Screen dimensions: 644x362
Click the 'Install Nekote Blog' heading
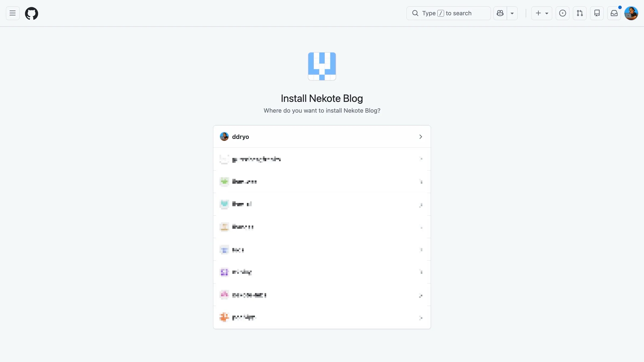[322, 98]
